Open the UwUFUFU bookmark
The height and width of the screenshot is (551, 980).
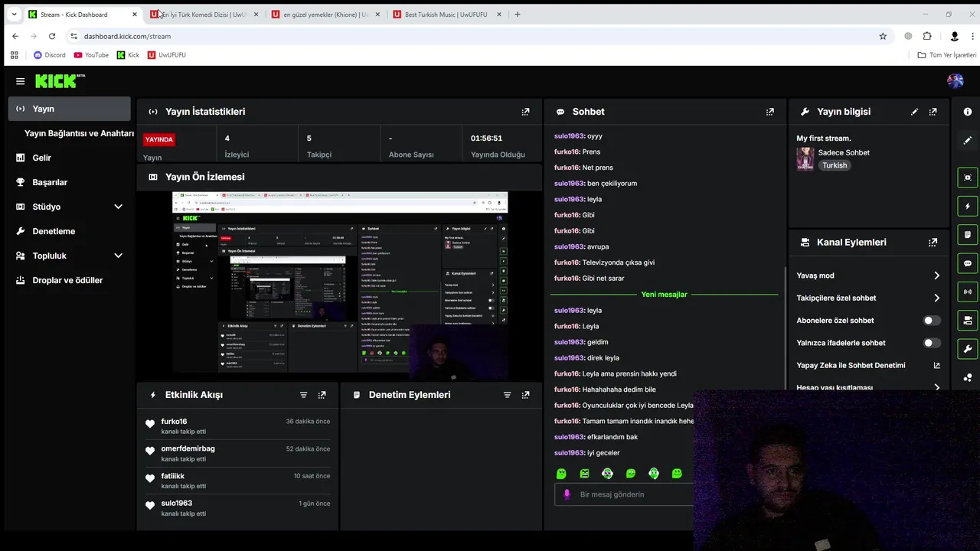(166, 55)
